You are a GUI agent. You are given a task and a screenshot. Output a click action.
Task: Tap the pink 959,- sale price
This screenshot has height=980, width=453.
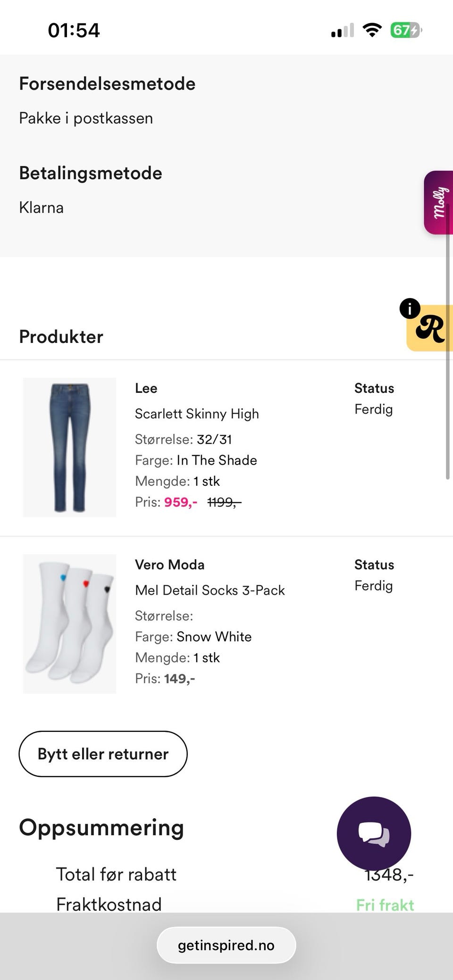181,502
